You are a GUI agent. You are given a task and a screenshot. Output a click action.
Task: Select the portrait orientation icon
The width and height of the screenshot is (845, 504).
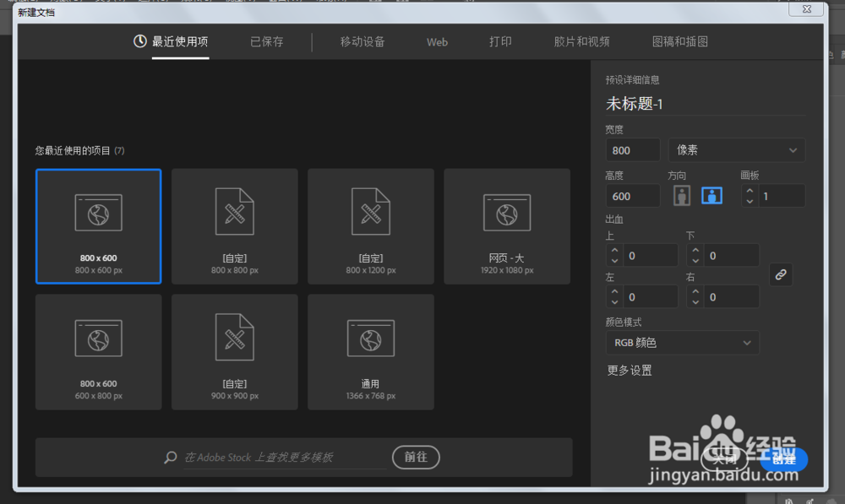click(681, 195)
